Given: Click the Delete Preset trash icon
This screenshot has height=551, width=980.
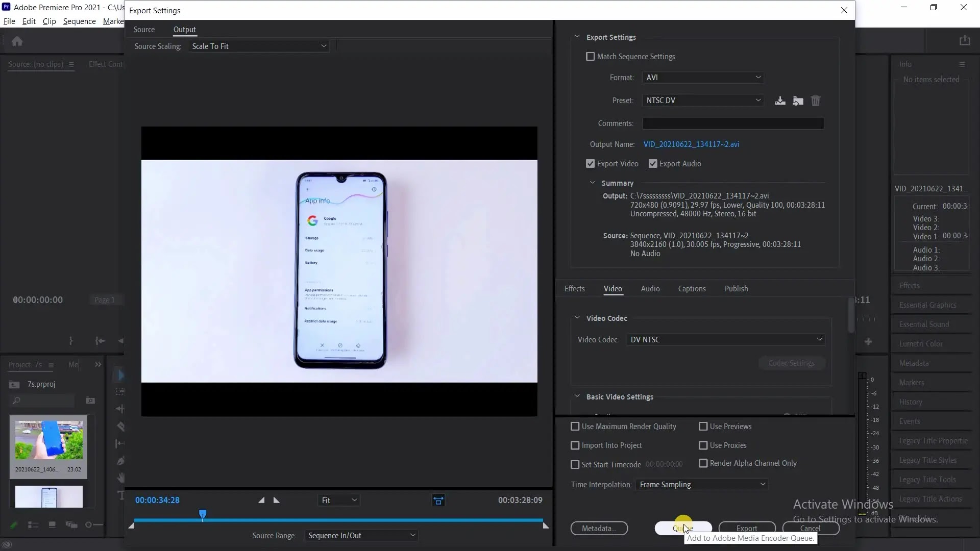Looking at the screenshot, I should click(816, 101).
